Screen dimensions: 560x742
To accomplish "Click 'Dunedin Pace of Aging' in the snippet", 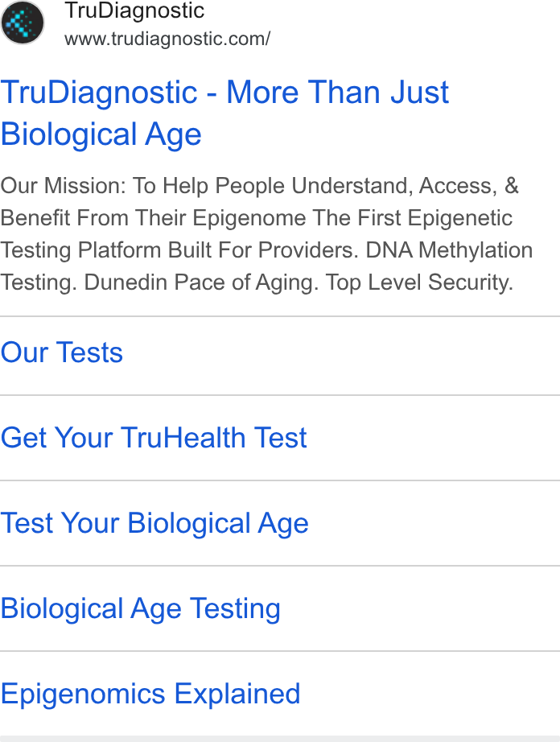I will point(198,282).
